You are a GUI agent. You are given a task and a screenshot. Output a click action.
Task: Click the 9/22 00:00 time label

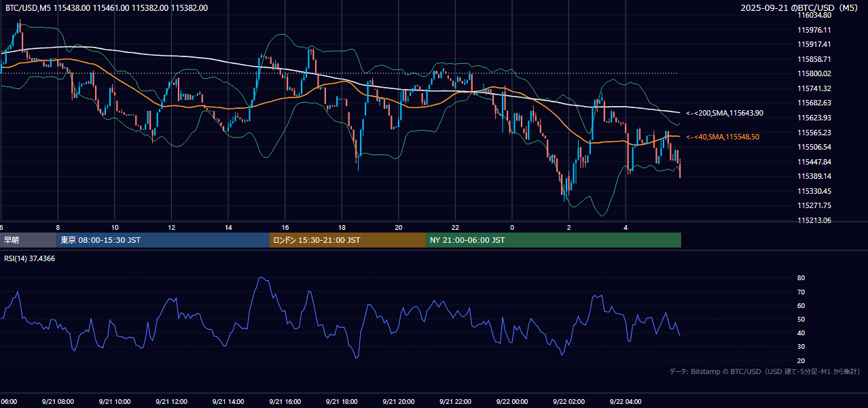[x=512, y=401]
